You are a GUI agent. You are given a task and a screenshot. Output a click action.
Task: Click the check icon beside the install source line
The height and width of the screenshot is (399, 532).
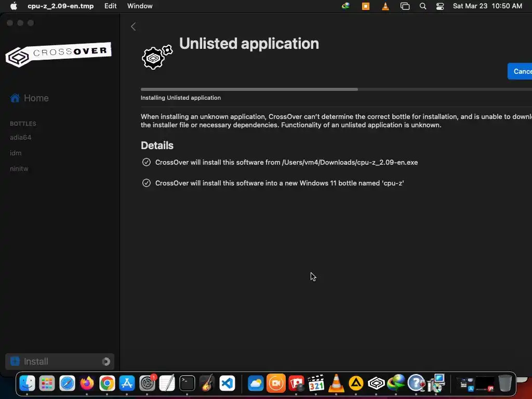point(146,162)
